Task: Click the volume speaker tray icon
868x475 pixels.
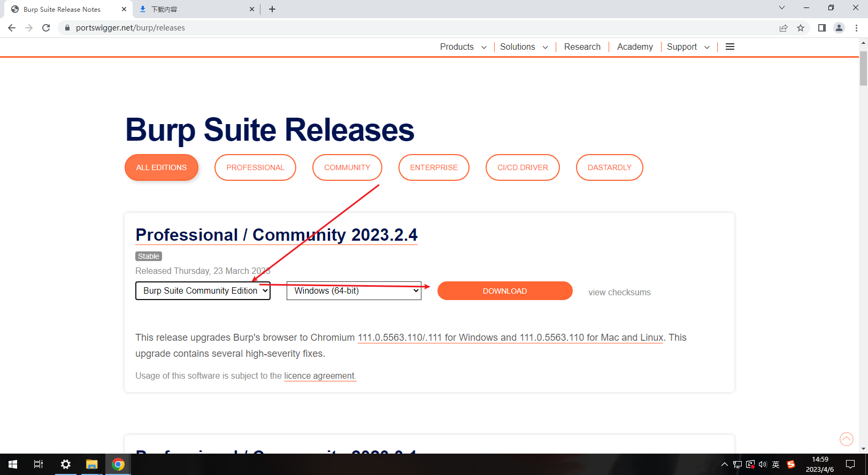Action: pyautogui.click(x=763, y=464)
